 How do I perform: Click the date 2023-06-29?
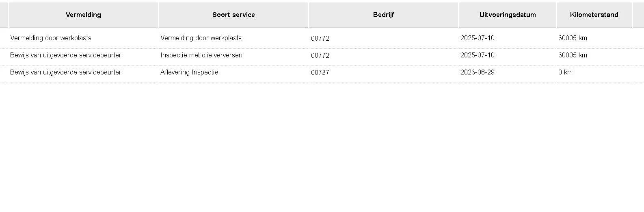click(x=478, y=72)
